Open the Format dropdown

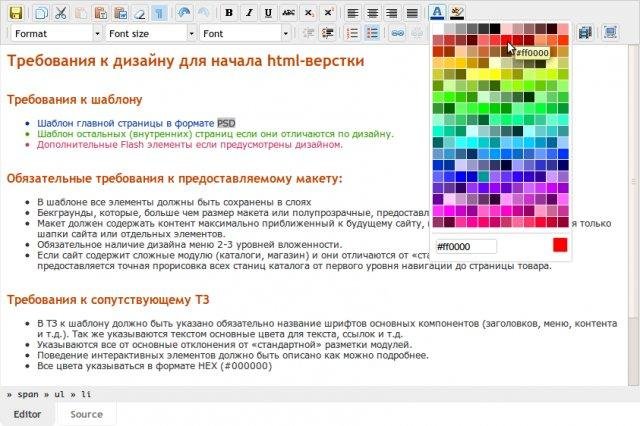(x=56, y=33)
